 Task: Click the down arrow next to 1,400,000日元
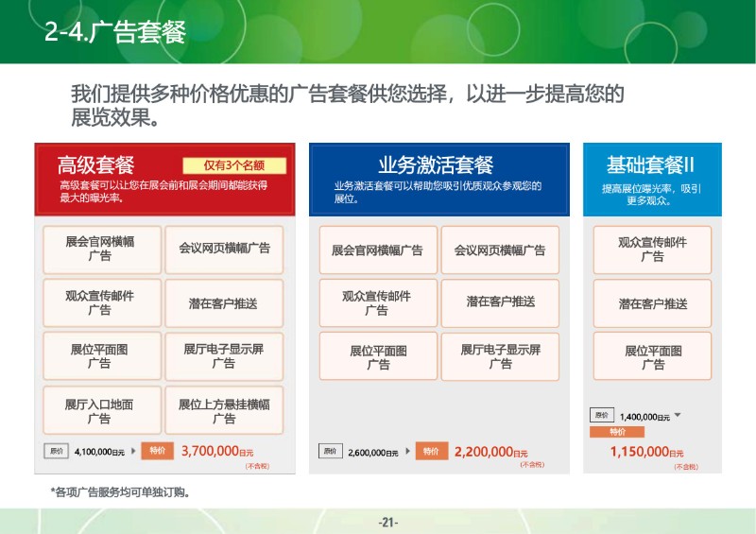coord(678,415)
